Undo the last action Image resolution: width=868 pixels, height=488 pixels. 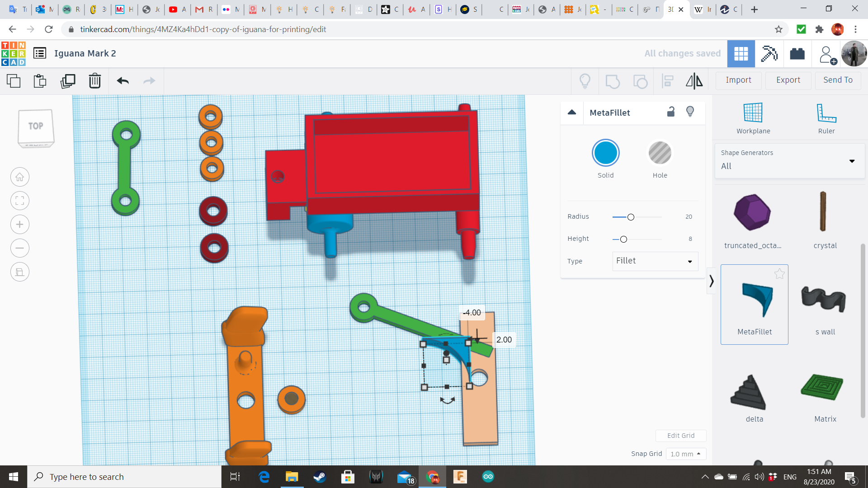coord(123,81)
